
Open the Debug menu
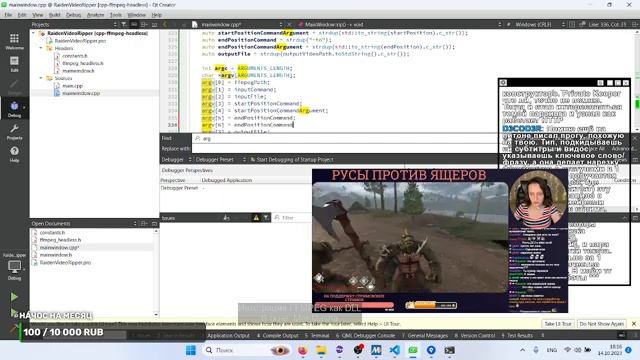click(x=73, y=15)
